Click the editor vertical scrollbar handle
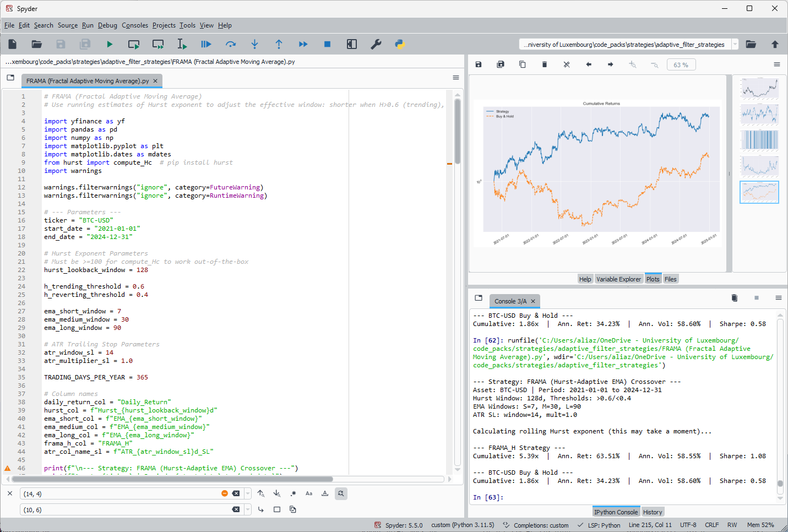The image size is (788, 532). click(458, 131)
